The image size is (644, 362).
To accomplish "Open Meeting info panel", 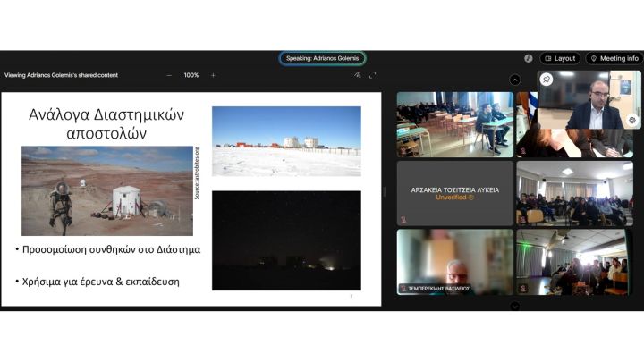I will click(x=614, y=58).
